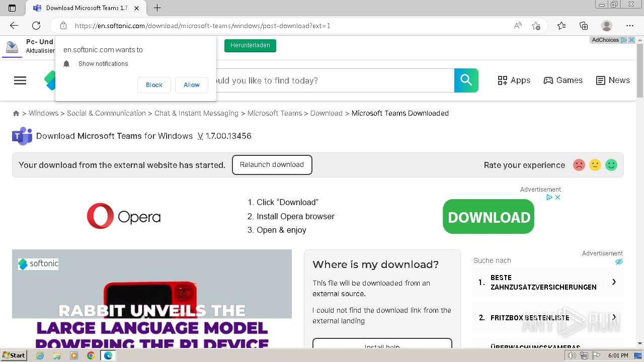Click in the Softonic search field
The width and height of the screenshot is (644, 362).
coord(335,80)
